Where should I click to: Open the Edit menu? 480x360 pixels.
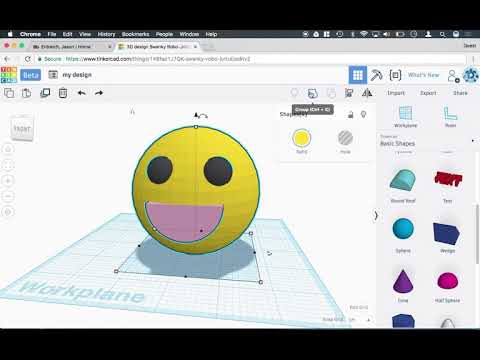[x=68, y=34]
